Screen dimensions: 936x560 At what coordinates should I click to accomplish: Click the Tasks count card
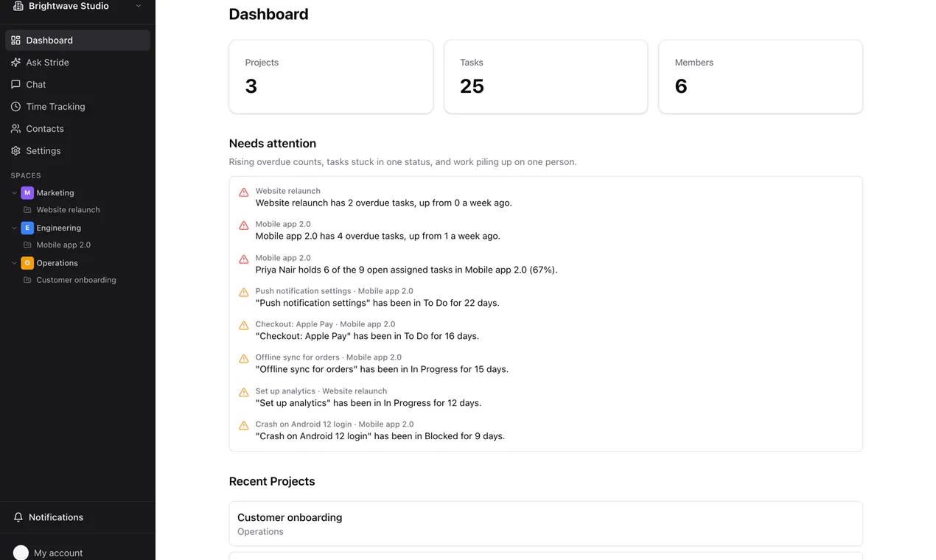pos(545,77)
